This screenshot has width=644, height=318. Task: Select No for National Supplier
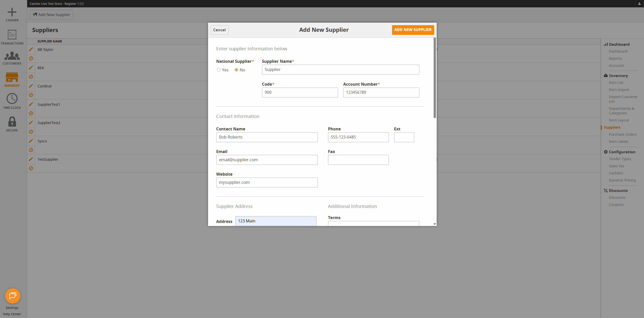click(x=236, y=70)
